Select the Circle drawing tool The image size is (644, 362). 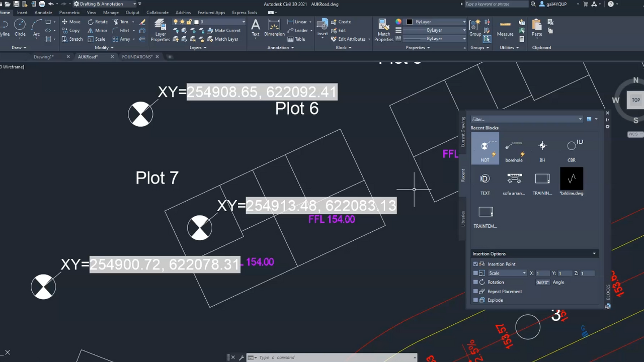20,28
